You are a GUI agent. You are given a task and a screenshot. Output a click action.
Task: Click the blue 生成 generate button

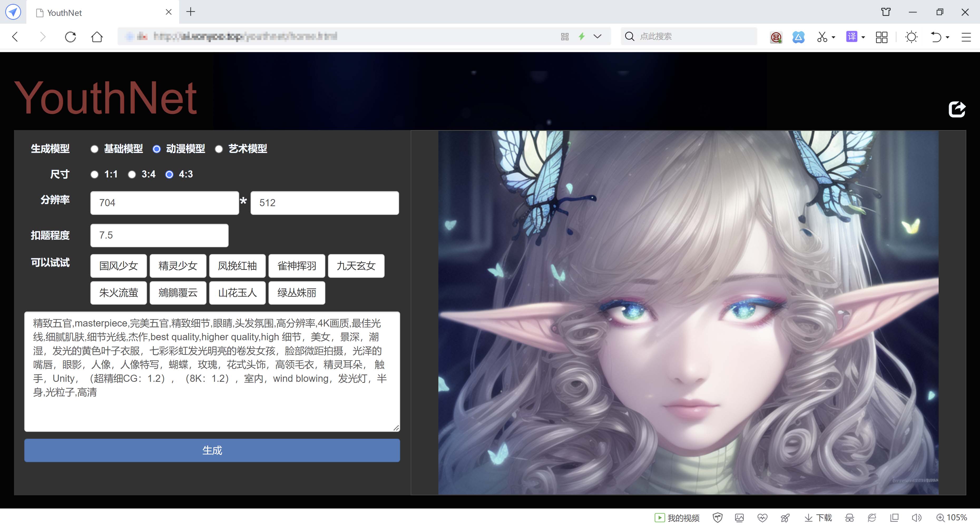coord(212,451)
